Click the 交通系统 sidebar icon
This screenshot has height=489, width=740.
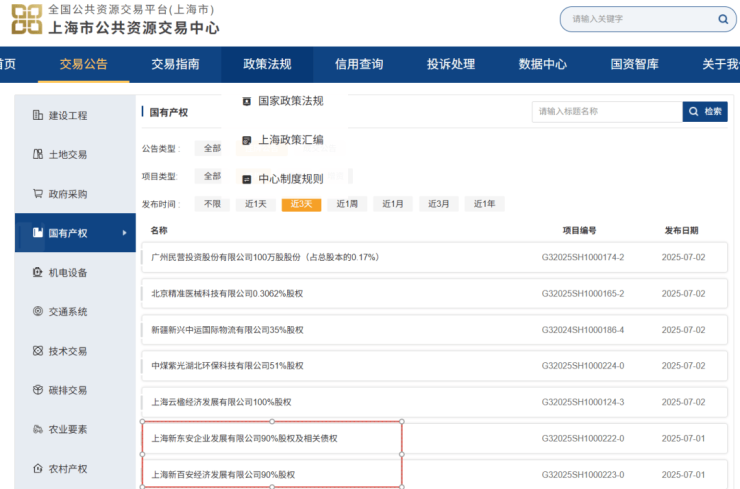38,312
